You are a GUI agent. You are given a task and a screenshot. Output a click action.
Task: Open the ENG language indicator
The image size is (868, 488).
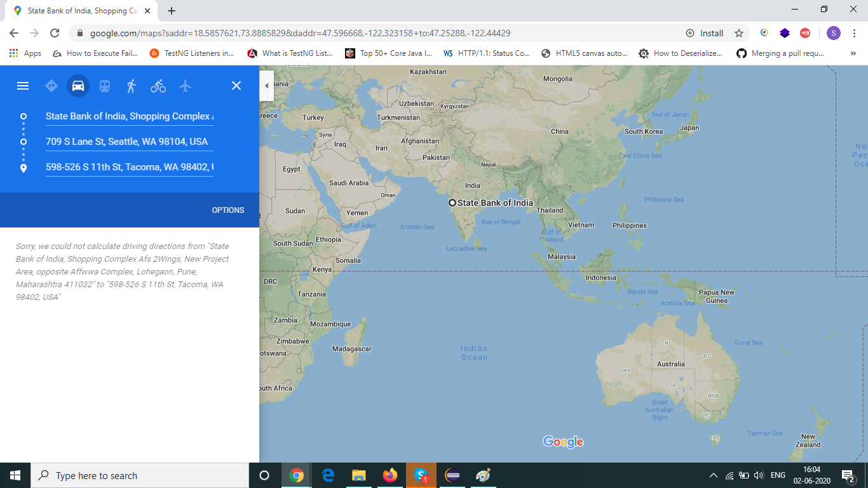[778, 475]
